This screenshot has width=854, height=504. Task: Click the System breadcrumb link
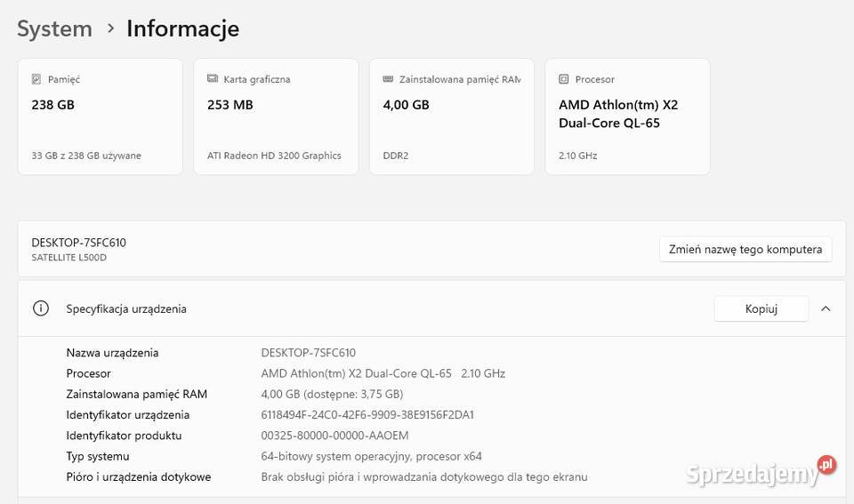54,28
